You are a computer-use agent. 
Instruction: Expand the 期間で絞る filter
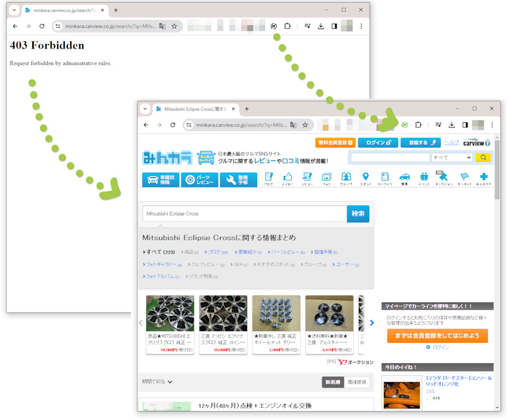point(157,382)
